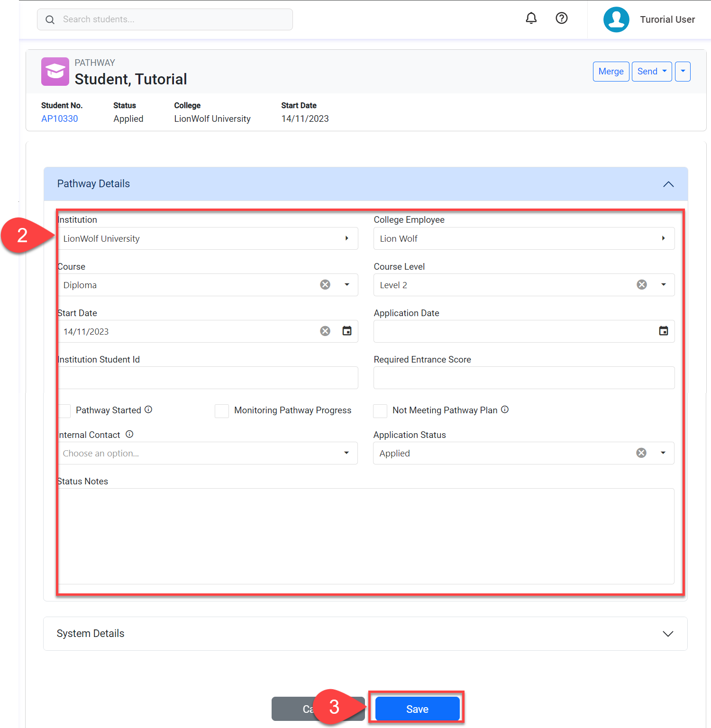Collapse the Pathway Details section

tap(668, 184)
